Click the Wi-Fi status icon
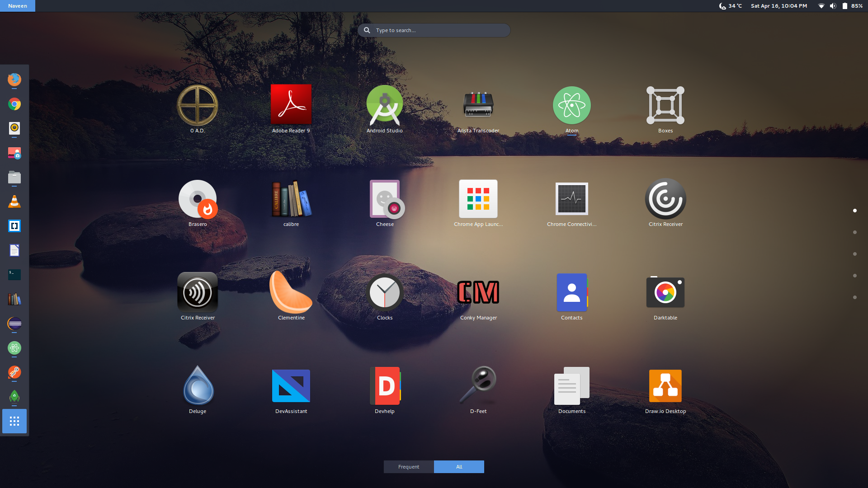 [821, 6]
